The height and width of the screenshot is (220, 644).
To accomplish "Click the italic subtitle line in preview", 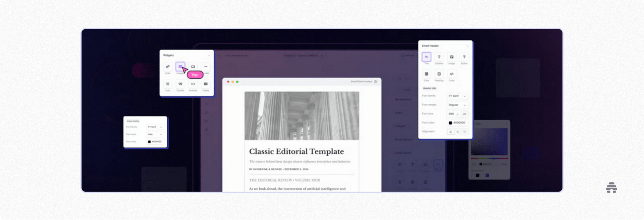I will tap(300, 161).
